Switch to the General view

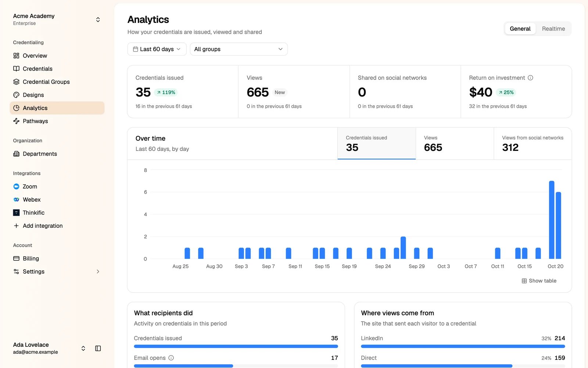(520, 29)
